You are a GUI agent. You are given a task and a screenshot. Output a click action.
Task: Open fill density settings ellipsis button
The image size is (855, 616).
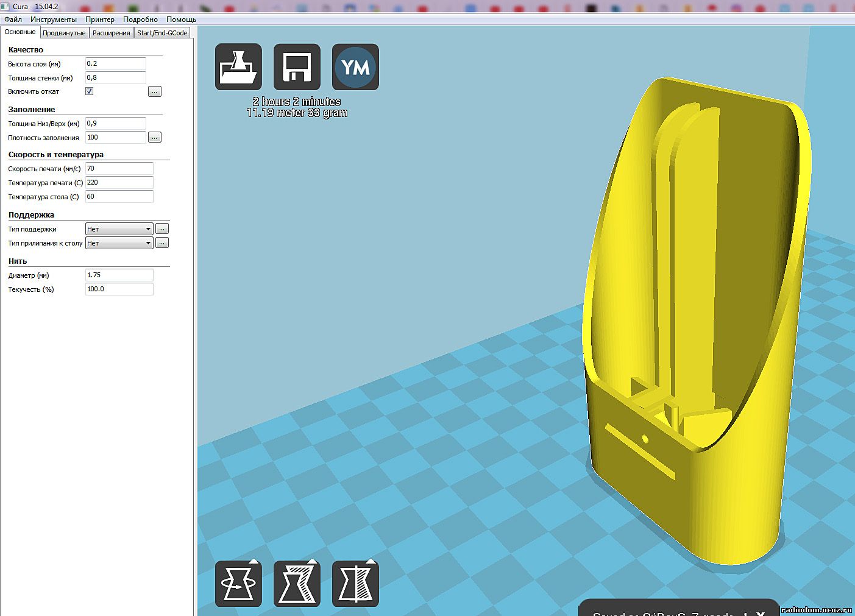click(155, 137)
